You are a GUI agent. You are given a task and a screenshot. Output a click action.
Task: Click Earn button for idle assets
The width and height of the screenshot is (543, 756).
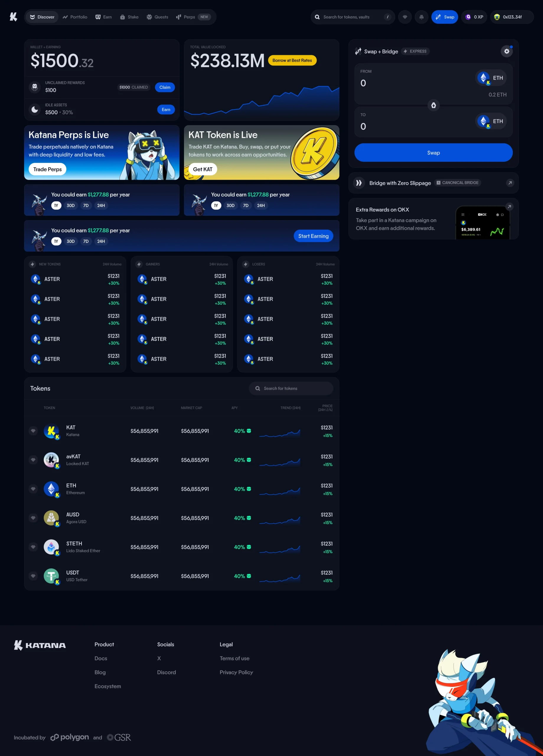[x=166, y=110]
